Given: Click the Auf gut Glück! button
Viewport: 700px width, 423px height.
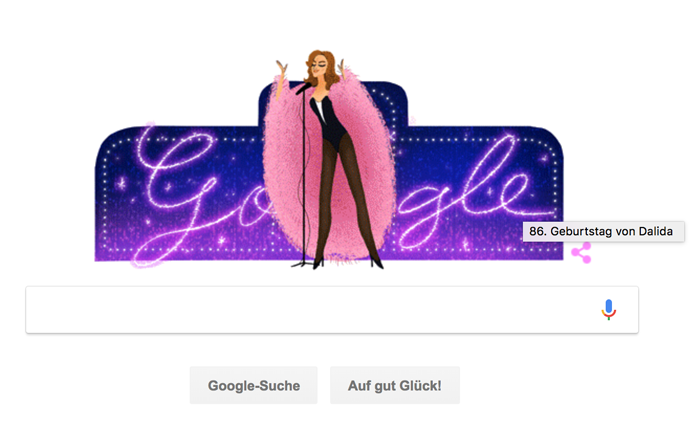Looking at the screenshot, I should pos(395,386).
